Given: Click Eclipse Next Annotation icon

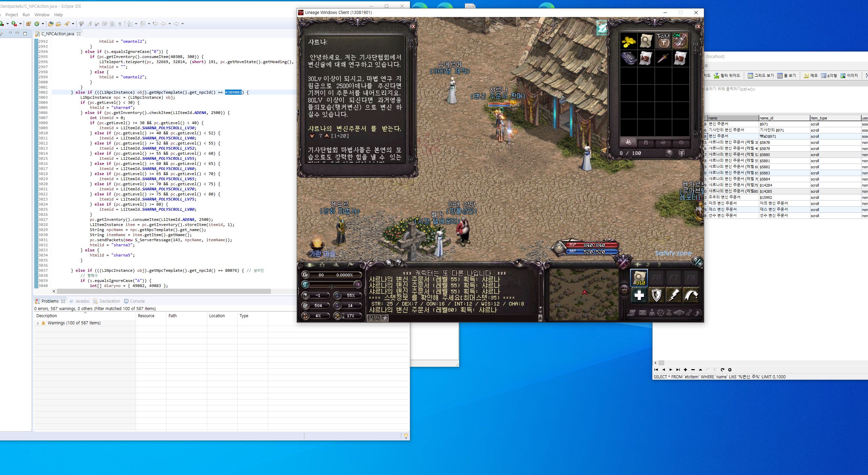Looking at the screenshot, I should point(130,24).
